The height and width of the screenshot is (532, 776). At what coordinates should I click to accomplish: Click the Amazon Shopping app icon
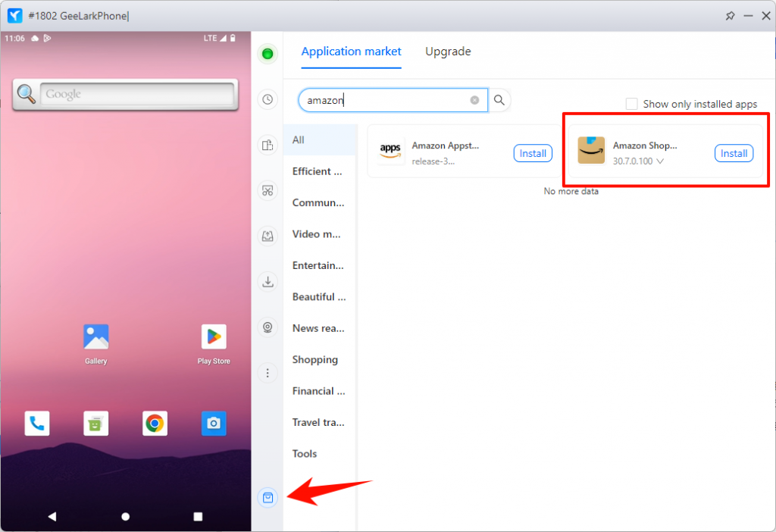click(x=591, y=151)
